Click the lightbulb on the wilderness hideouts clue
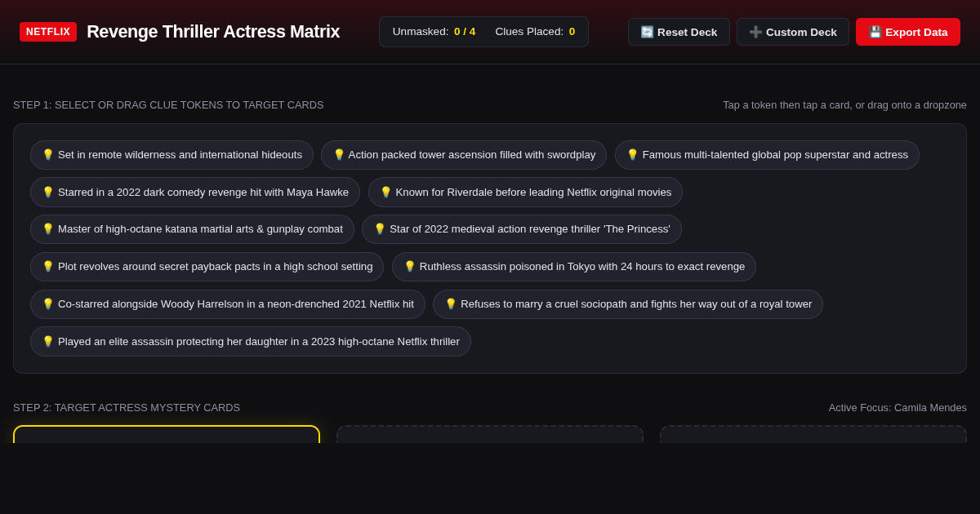The image size is (980, 514). 48,155
